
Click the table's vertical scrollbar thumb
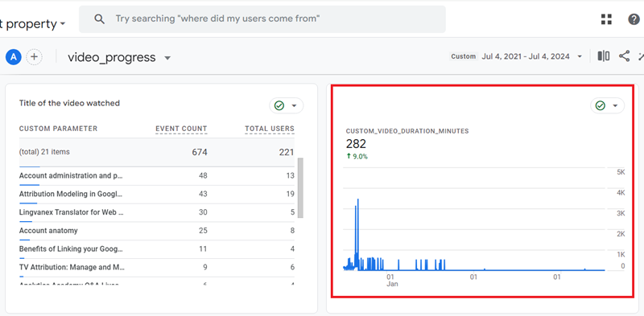point(300,187)
